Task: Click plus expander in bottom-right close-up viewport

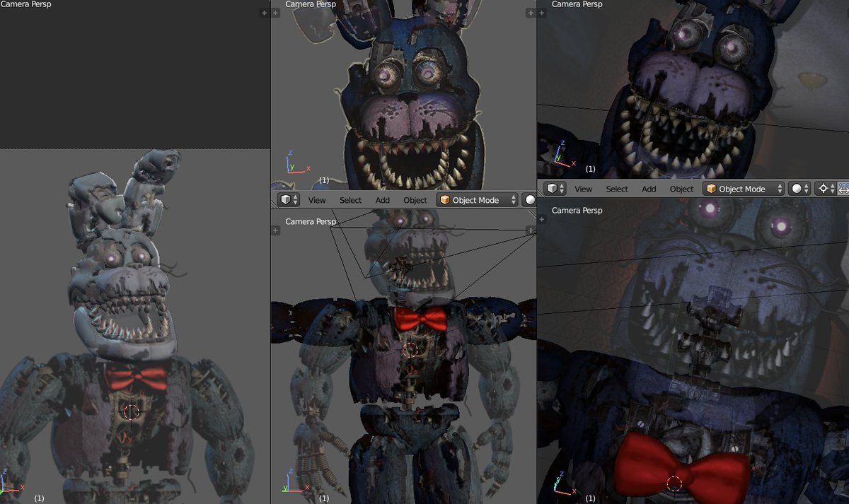Action: (542, 219)
